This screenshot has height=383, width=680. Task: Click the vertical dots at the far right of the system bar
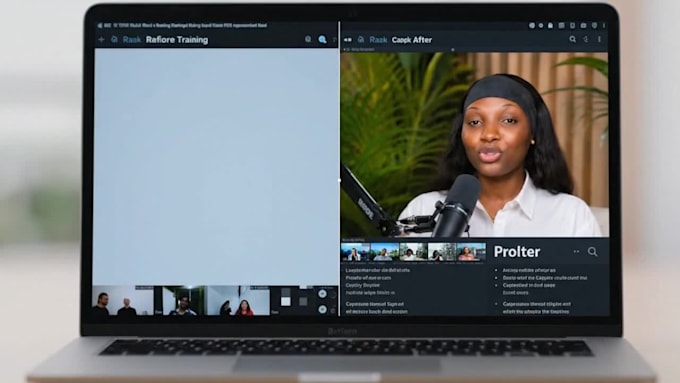tap(604, 26)
